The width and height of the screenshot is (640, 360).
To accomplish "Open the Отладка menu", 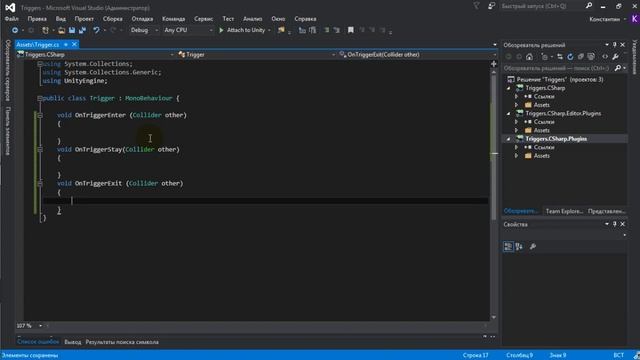I will point(142,19).
